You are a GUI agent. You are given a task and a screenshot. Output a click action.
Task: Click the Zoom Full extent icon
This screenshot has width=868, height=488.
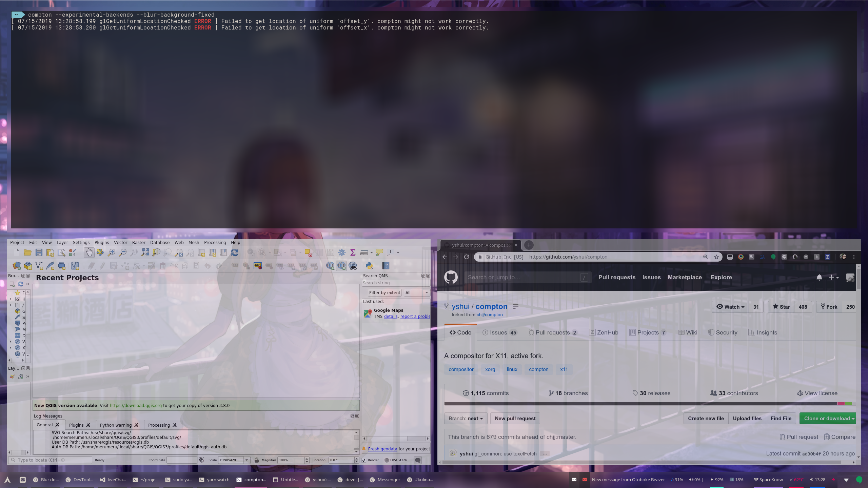(145, 252)
